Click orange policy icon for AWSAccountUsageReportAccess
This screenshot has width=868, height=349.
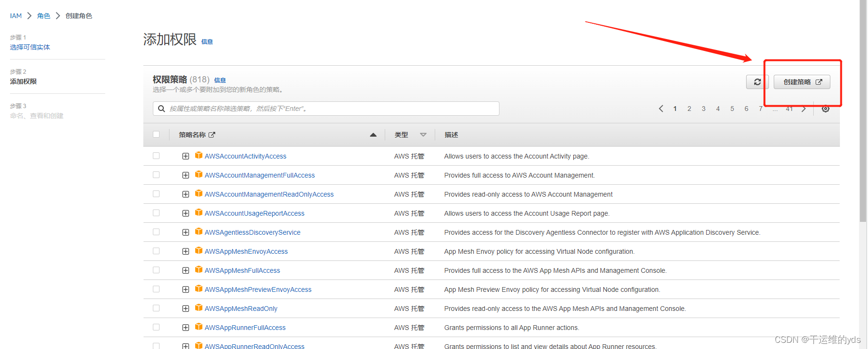[x=199, y=212]
